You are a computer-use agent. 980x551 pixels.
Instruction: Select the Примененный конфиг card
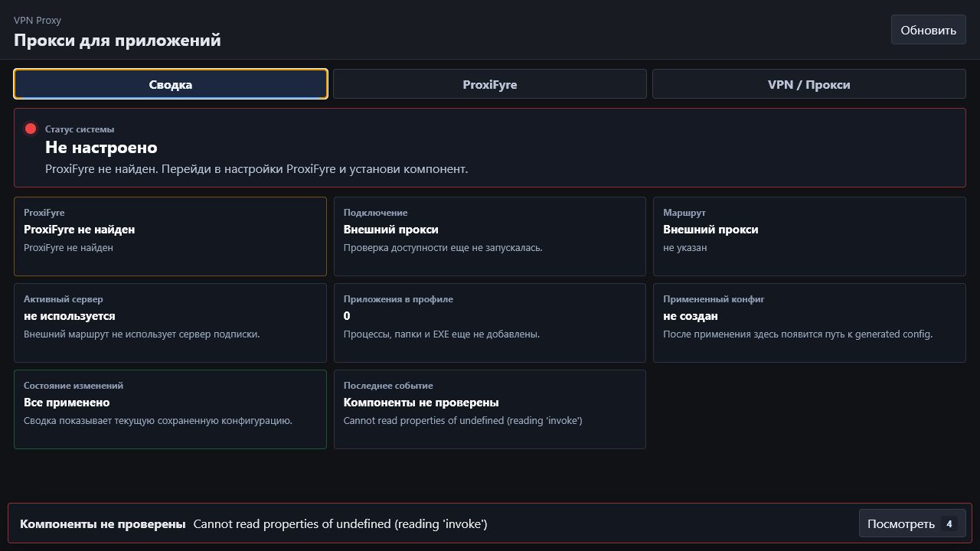click(809, 323)
